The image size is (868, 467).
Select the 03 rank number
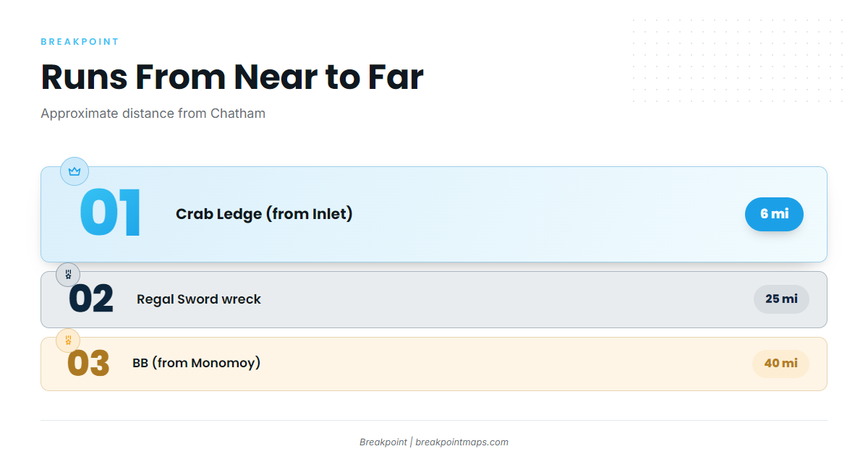[88, 364]
